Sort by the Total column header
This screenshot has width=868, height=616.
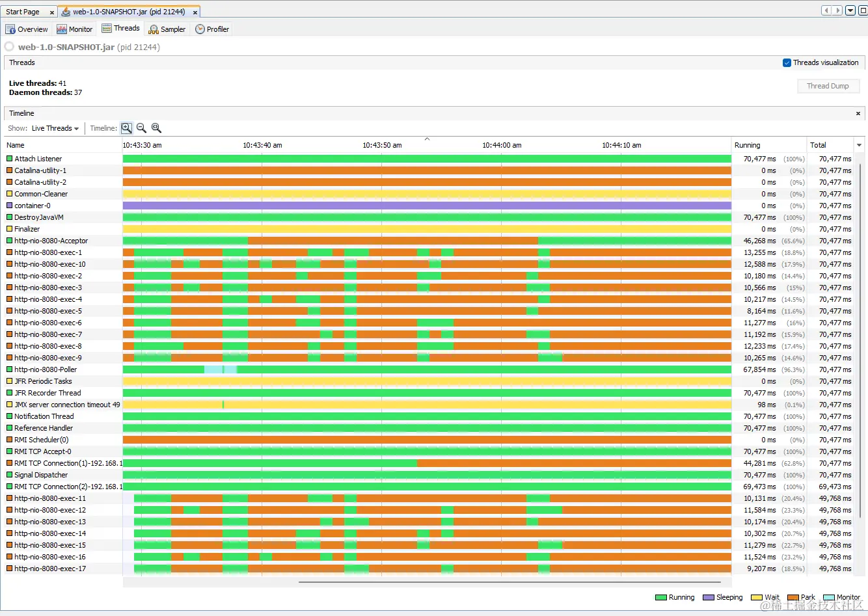(830, 145)
